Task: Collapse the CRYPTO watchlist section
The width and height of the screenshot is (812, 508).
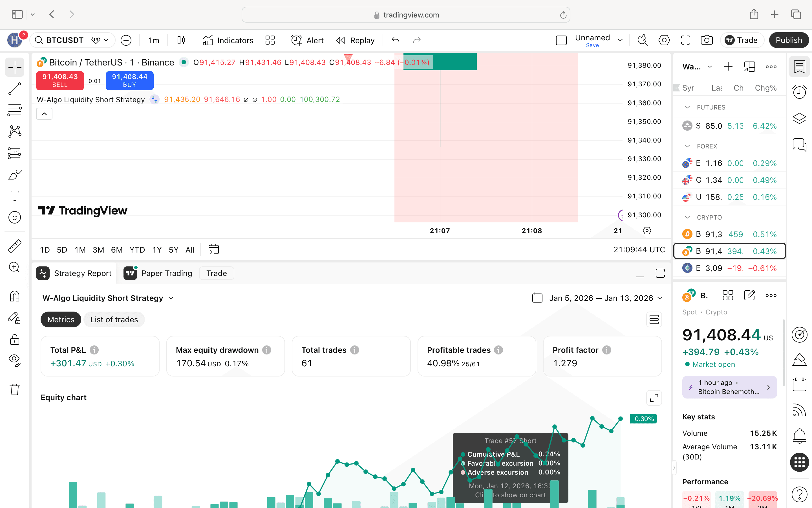Action: click(x=687, y=217)
